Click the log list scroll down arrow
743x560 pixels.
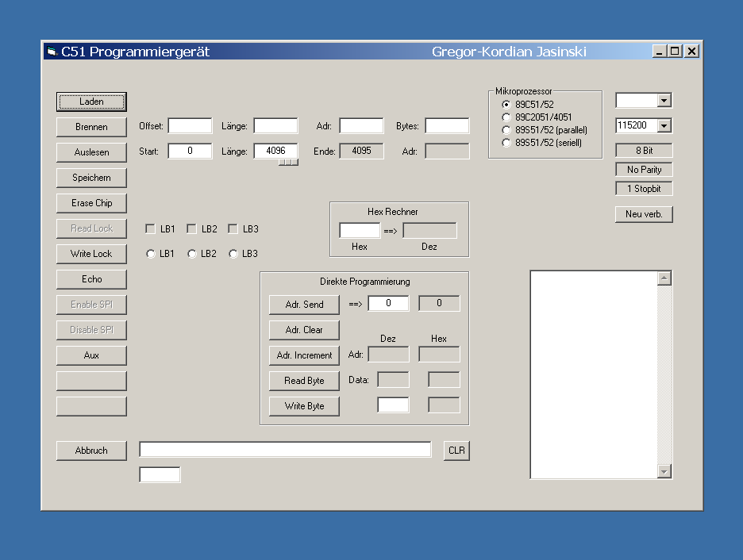coord(664,471)
